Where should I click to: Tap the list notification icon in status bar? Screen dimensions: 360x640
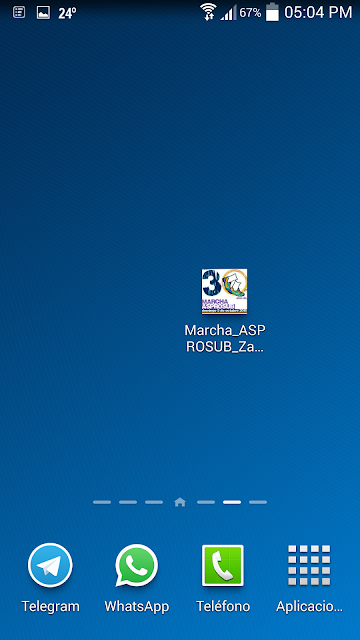pos(19,12)
